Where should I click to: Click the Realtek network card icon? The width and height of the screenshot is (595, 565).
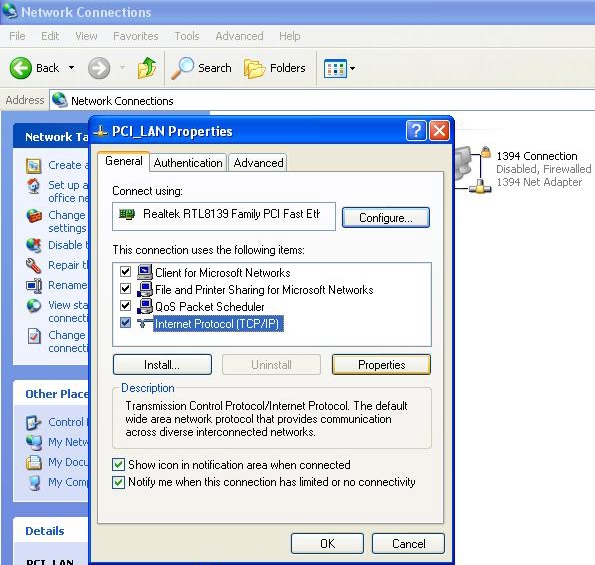[127, 214]
